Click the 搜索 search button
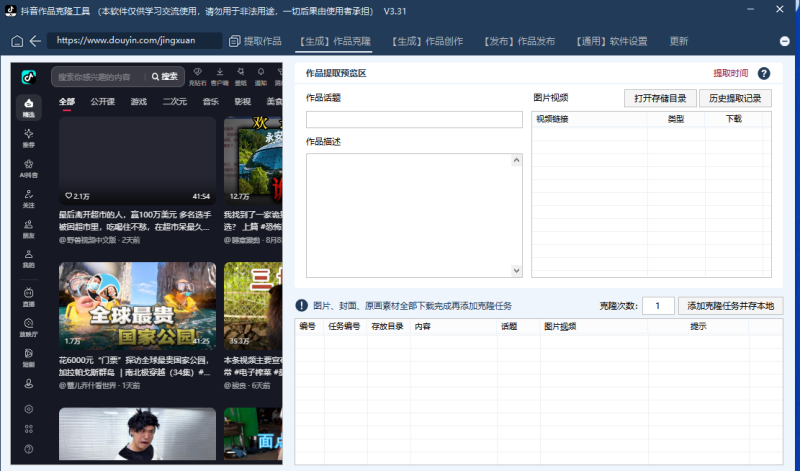This screenshot has height=471, width=800. click(x=165, y=77)
